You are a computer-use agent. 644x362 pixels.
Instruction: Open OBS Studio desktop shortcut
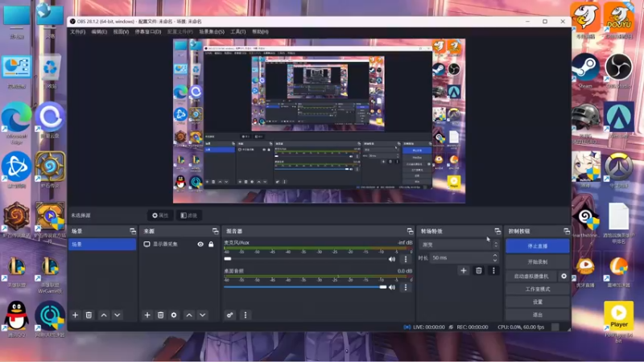(618, 71)
